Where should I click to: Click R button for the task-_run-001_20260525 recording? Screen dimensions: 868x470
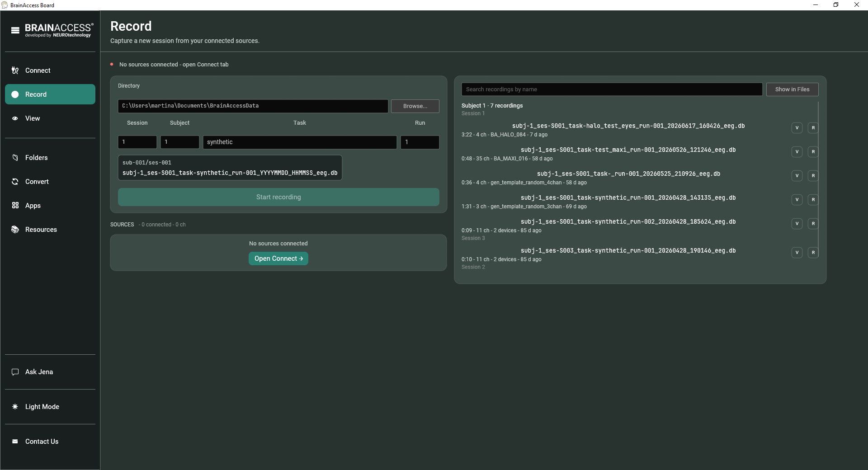point(813,176)
